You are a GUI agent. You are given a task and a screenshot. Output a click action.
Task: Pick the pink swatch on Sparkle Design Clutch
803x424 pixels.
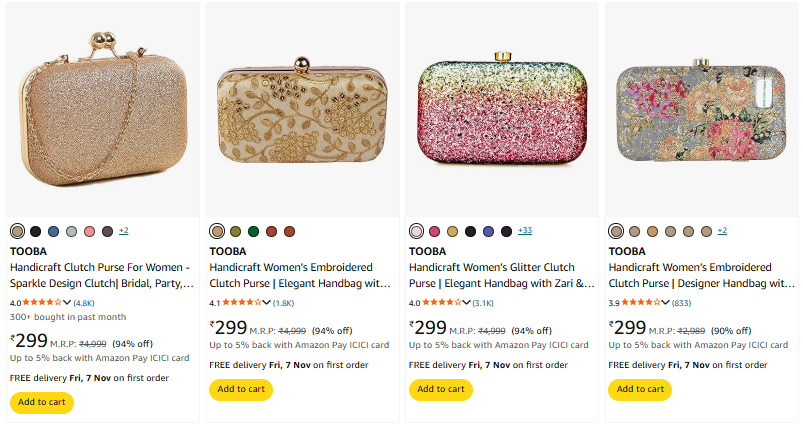click(89, 231)
